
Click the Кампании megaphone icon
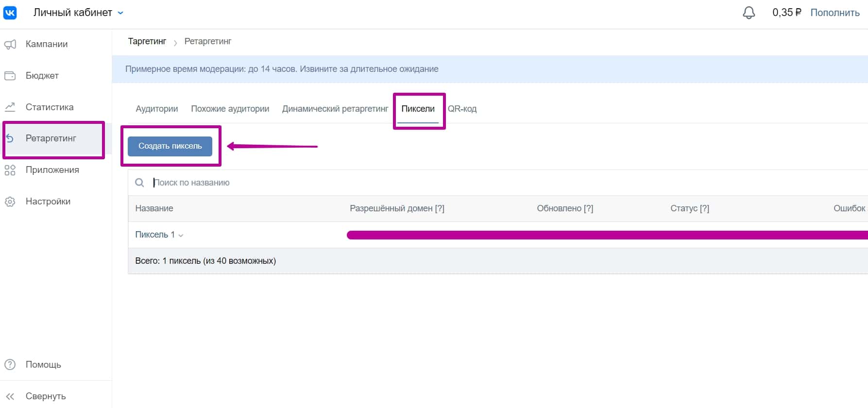pyautogui.click(x=10, y=44)
